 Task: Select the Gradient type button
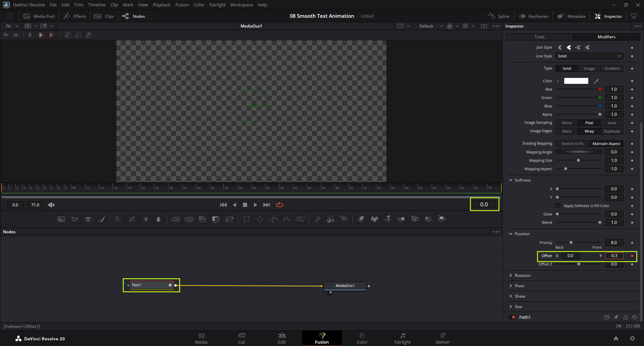(x=611, y=68)
